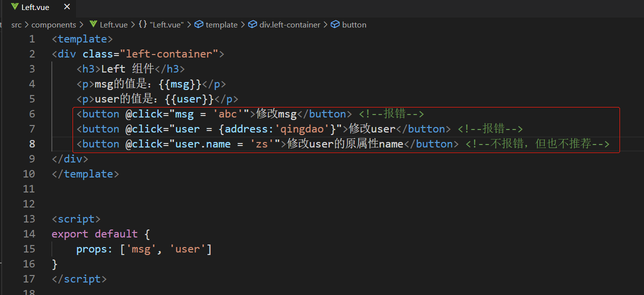The image size is (644, 295).
Task: Click the cube icon beside template breadcrumb
Action: (199, 24)
